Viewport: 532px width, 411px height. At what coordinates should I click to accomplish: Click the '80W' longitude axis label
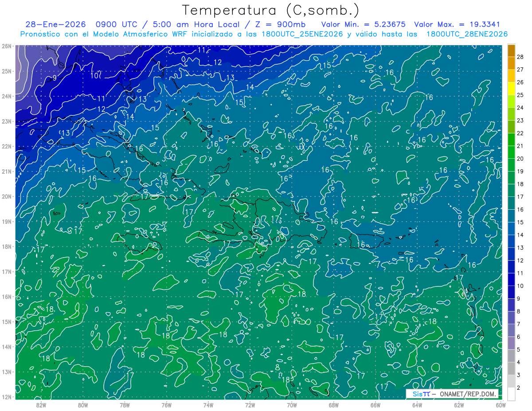pos(83,405)
